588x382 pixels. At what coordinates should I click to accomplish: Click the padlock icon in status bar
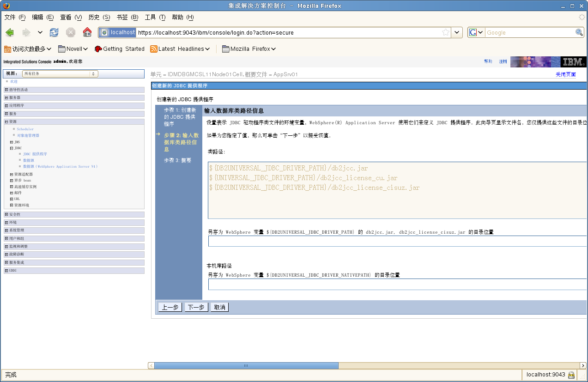[571, 375]
